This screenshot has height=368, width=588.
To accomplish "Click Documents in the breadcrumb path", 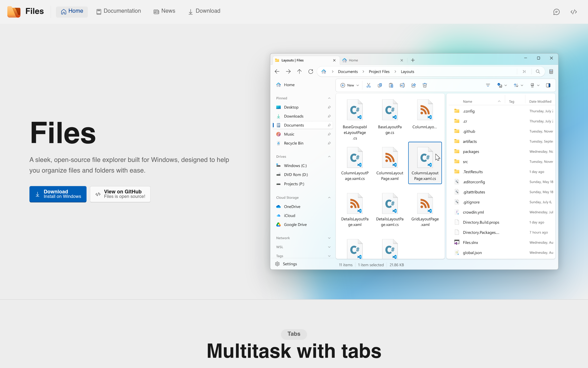I will tap(348, 72).
